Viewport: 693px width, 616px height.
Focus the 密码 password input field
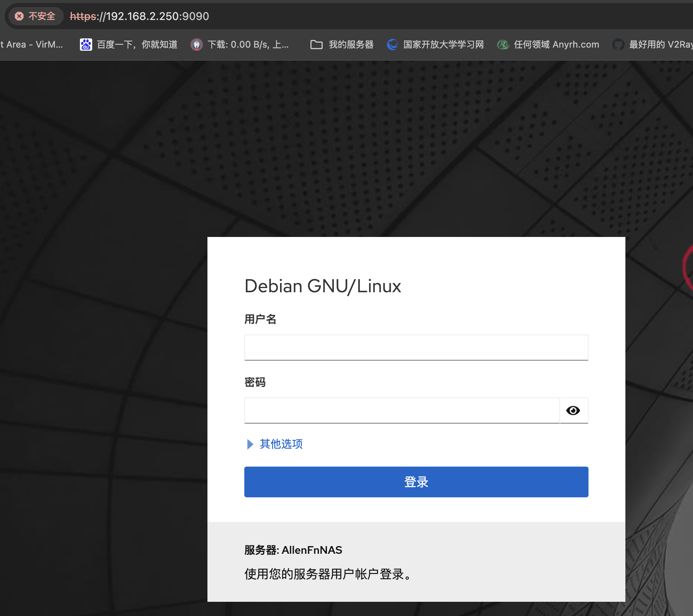point(402,411)
